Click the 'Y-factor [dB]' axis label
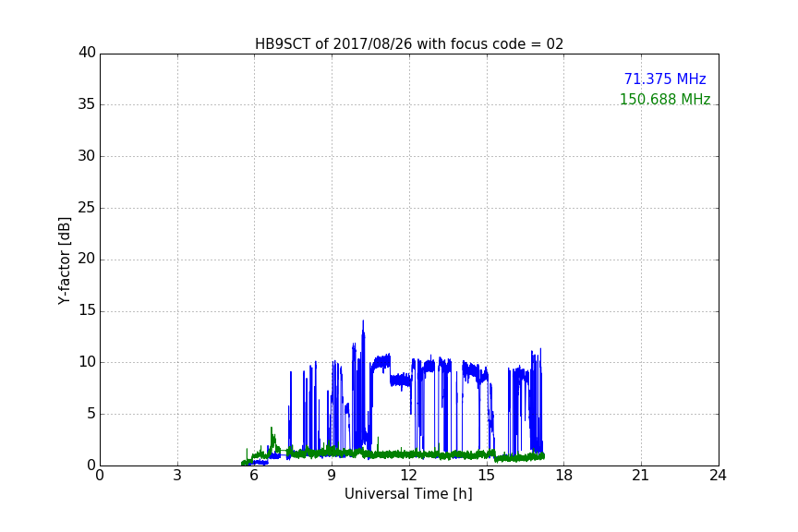This screenshot has width=798, height=532. click(64, 261)
